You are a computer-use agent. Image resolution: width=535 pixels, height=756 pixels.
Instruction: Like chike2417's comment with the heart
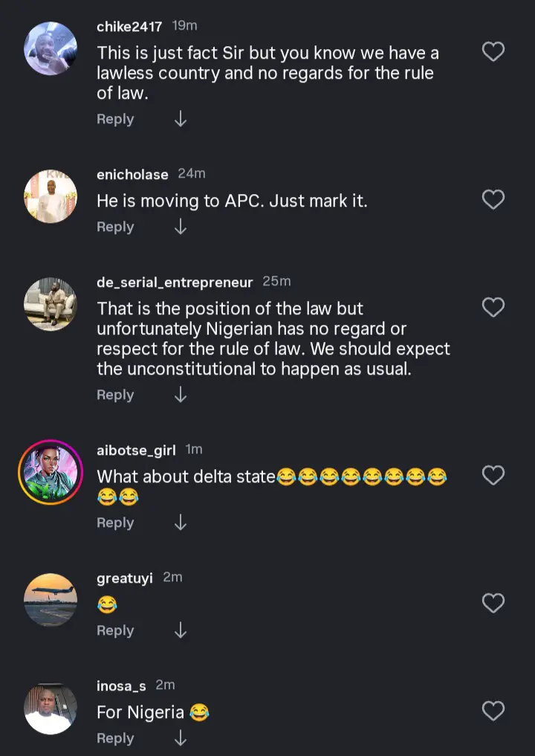493,52
